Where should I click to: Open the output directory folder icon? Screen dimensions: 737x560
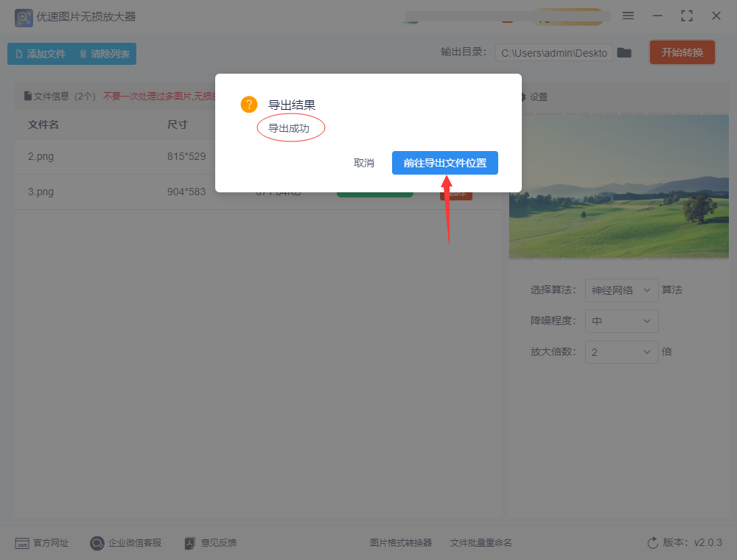point(624,53)
